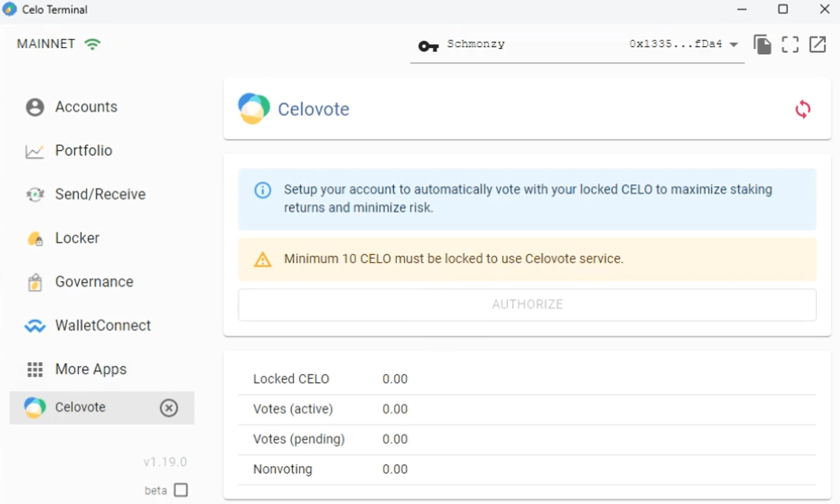The width and height of the screenshot is (840, 504).
Task: Click the Votes (pending) row label
Action: pyautogui.click(x=299, y=439)
